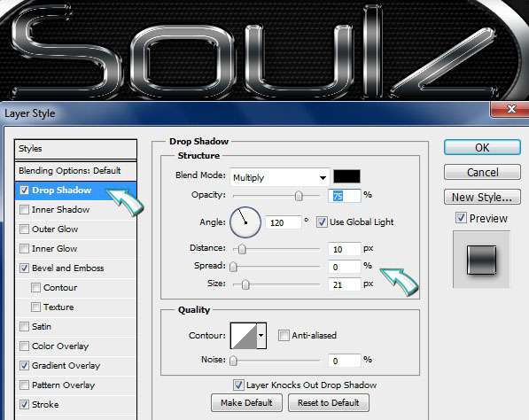The width and height of the screenshot is (529, 420).
Task: Click the Angle value field
Action: click(283, 222)
